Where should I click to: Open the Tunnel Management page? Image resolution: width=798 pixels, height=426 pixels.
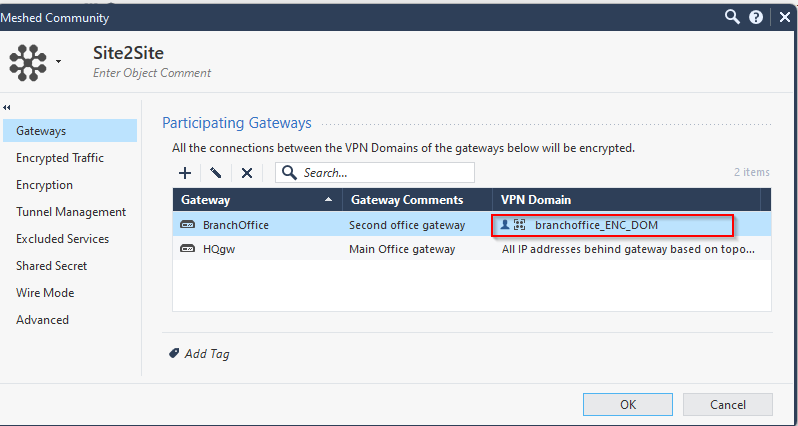click(70, 212)
